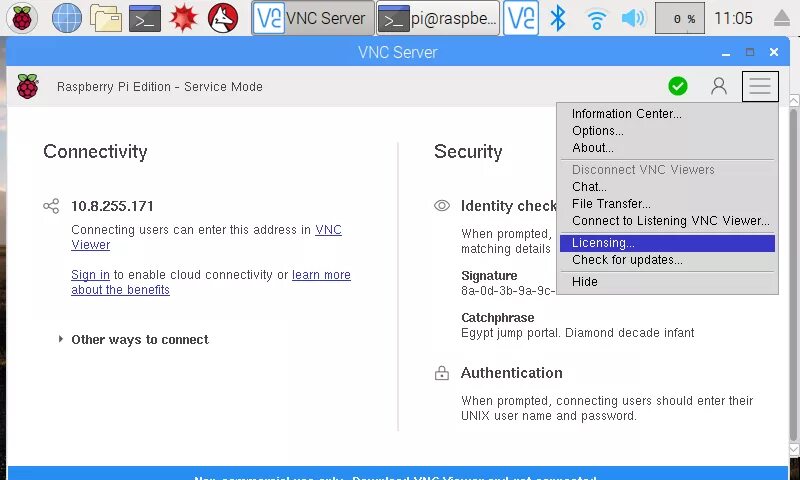Screen dimensions: 800x480
Task: Click the Connectivity heading
Action: point(95,151)
